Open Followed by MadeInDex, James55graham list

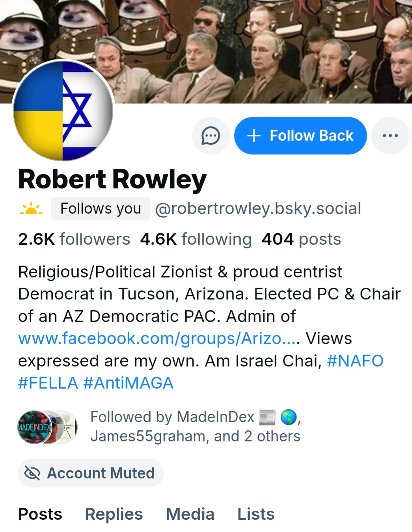point(195,427)
